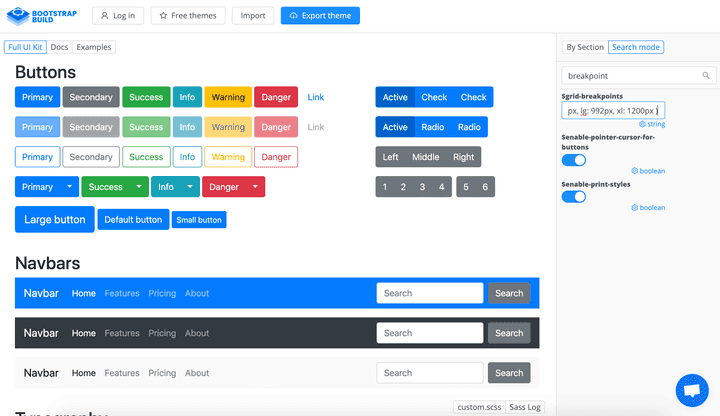Click the Small button
The width and height of the screenshot is (720, 416).
[x=199, y=219]
